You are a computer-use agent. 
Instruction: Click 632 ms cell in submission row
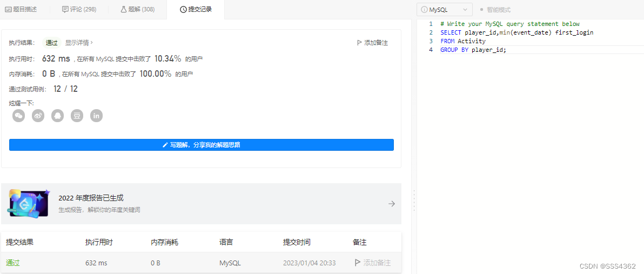coord(96,263)
